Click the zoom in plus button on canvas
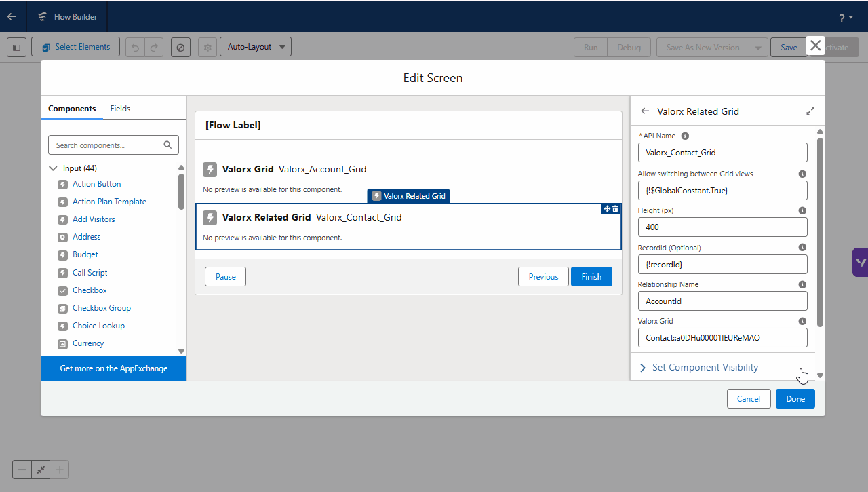Viewport: 868px width, 492px height. pos(60,470)
